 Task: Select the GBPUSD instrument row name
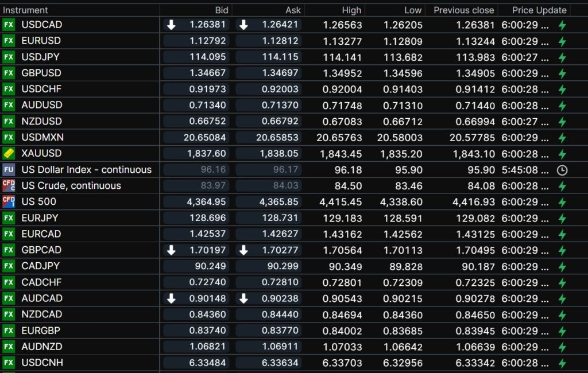click(41, 73)
